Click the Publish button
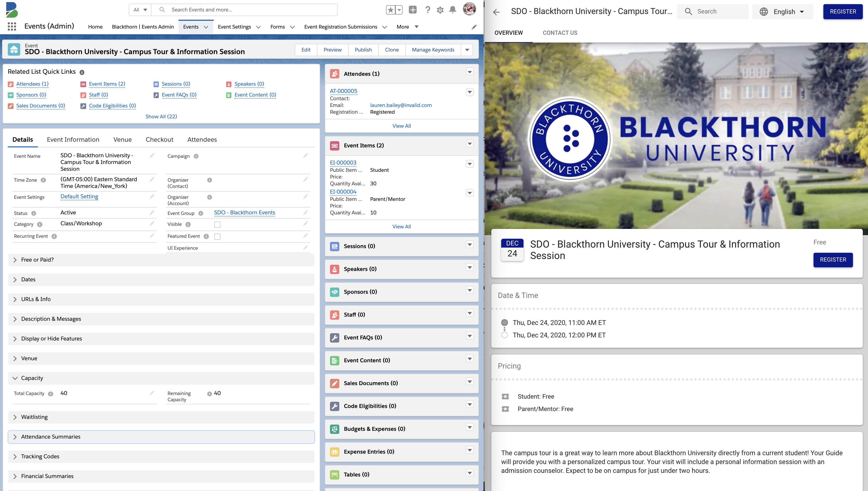The image size is (868, 491). [x=363, y=50]
